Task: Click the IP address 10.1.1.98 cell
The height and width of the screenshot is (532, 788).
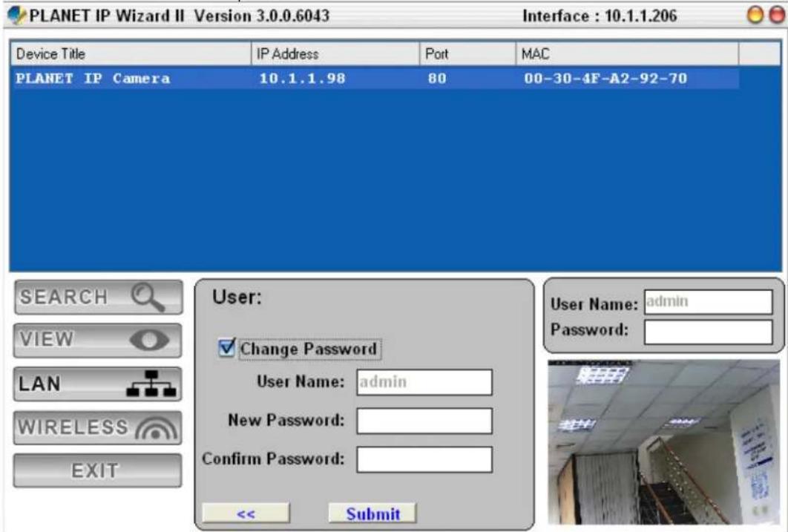Action: (302, 79)
